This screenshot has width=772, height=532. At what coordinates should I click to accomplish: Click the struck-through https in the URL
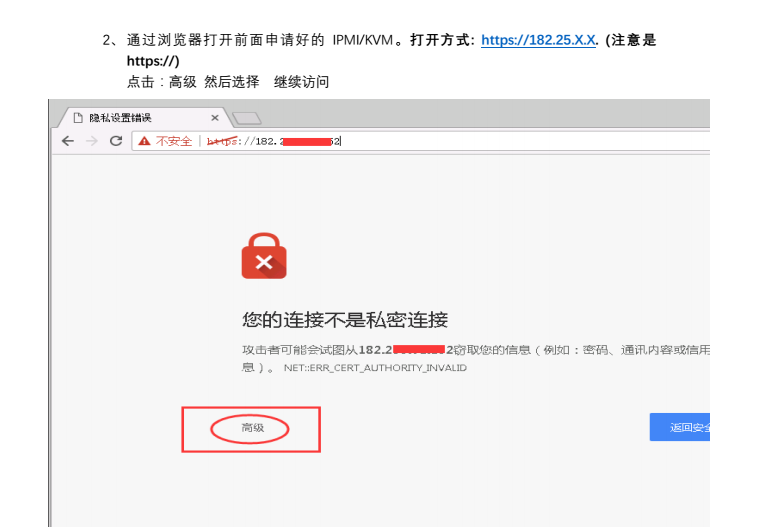(x=224, y=141)
